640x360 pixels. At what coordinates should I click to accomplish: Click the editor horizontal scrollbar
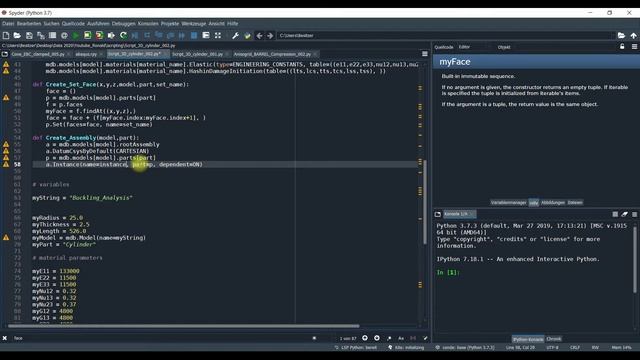[x=184, y=326]
